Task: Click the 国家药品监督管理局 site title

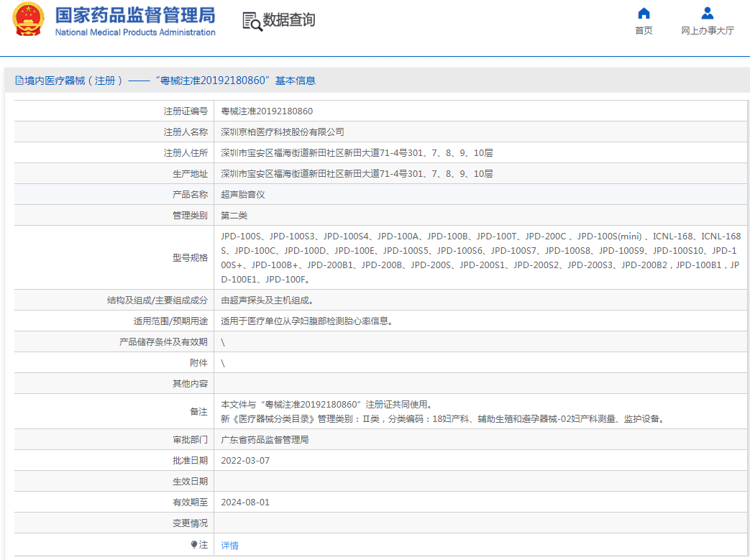Action: 134,14
